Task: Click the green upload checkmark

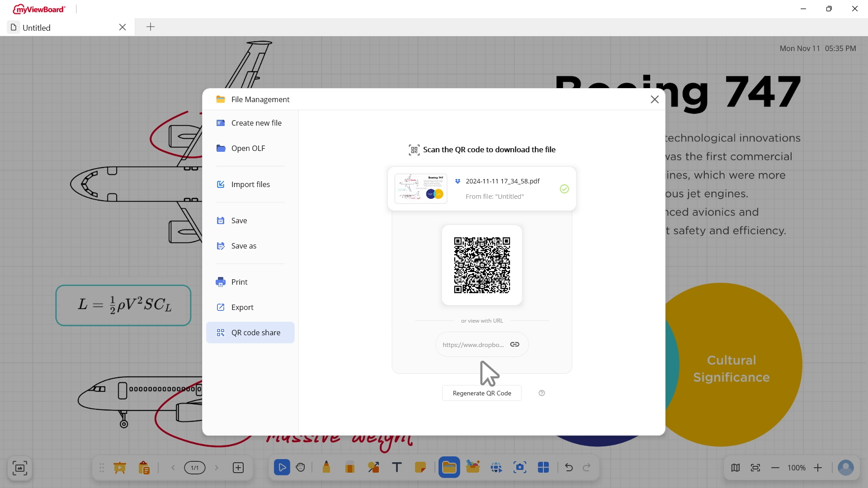Action: tap(564, 189)
